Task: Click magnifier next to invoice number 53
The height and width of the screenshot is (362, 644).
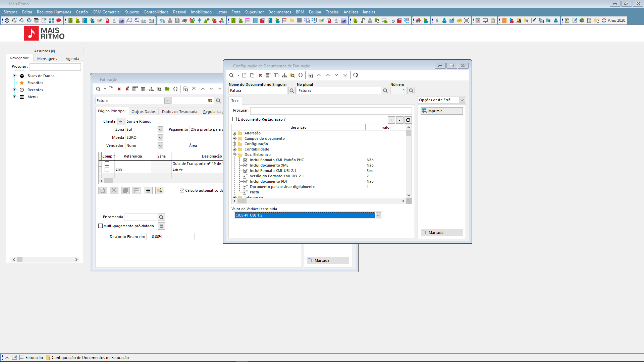Action: (x=218, y=101)
